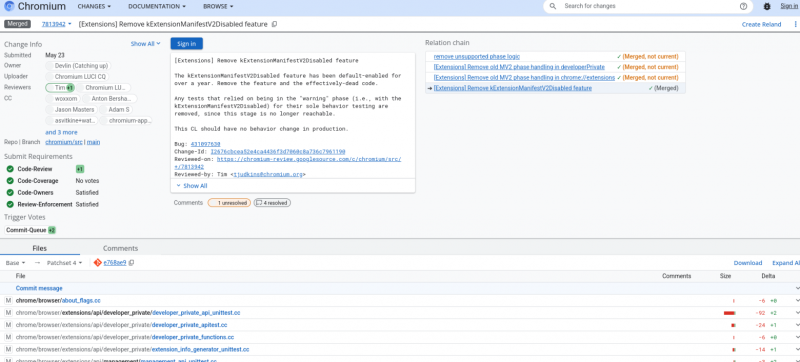
Task: Open the DOCUMENTATION dropdown menu
Action: [x=157, y=6]
